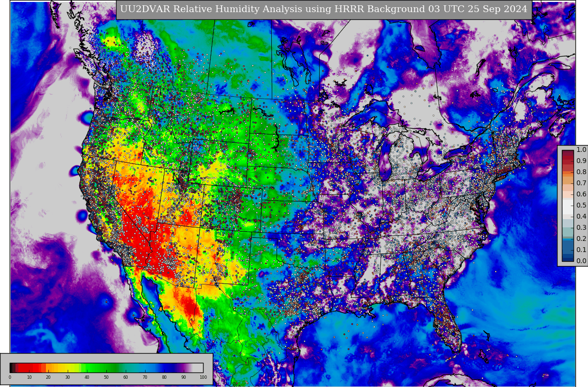Click the 50 tick label on humidity colorbar
The image size is (588, 387).
106,377
